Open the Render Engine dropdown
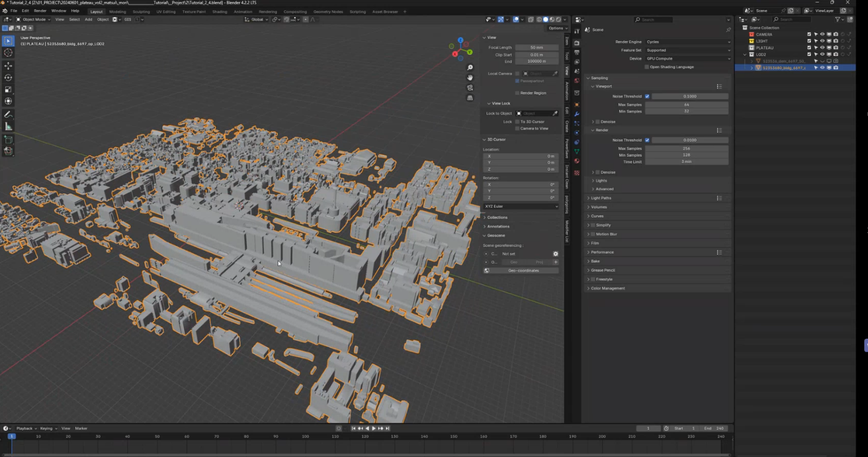The width and height of the screenshot is (868, 457). pos(688,42)
